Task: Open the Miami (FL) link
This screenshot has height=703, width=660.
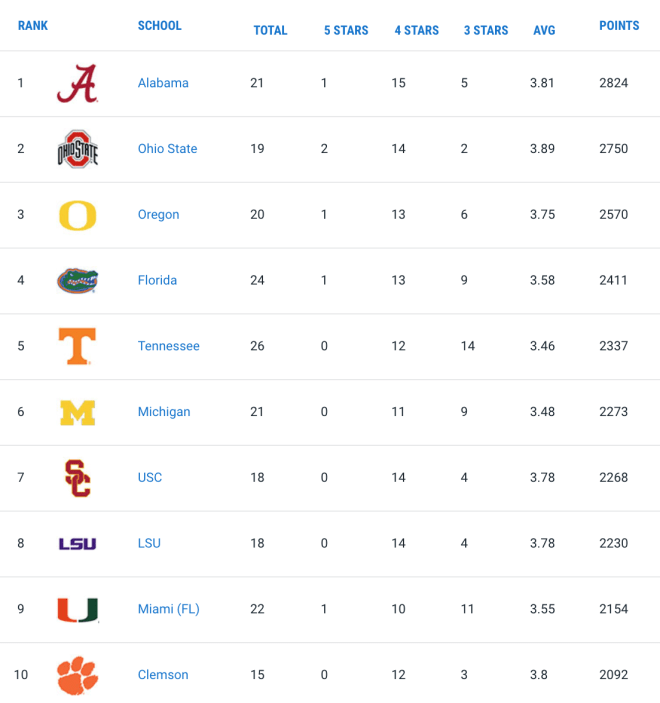Action: pyautogui.click(x=169, y=609)
